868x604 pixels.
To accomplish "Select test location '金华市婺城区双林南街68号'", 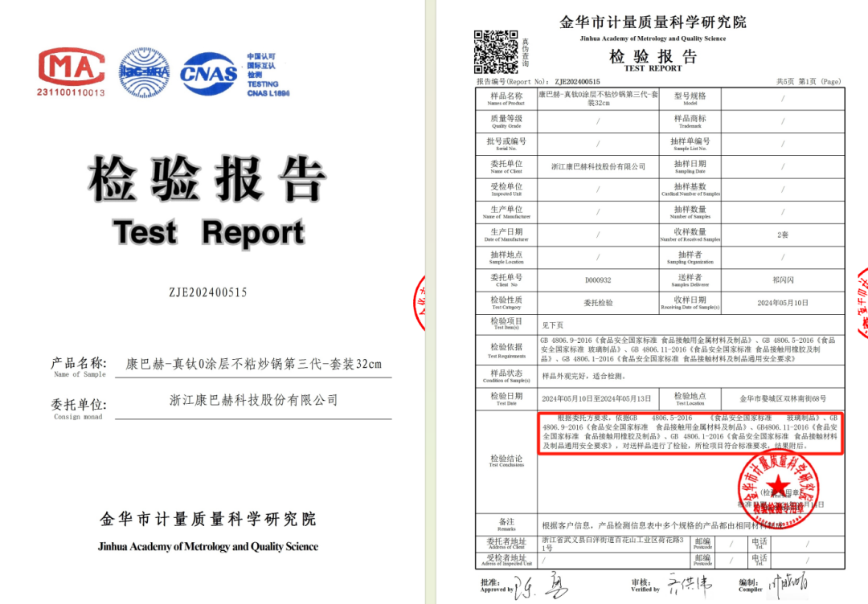I will (x=783, y=399).
